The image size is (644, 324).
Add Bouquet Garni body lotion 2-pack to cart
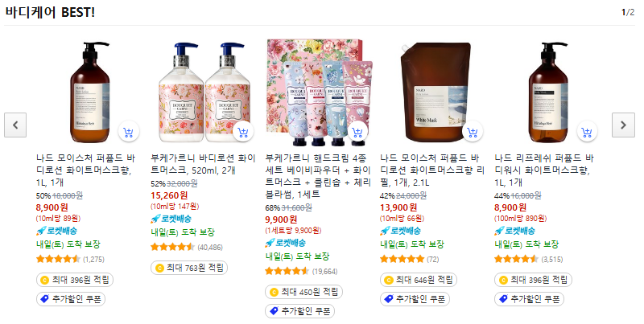[x=243, y=132]
